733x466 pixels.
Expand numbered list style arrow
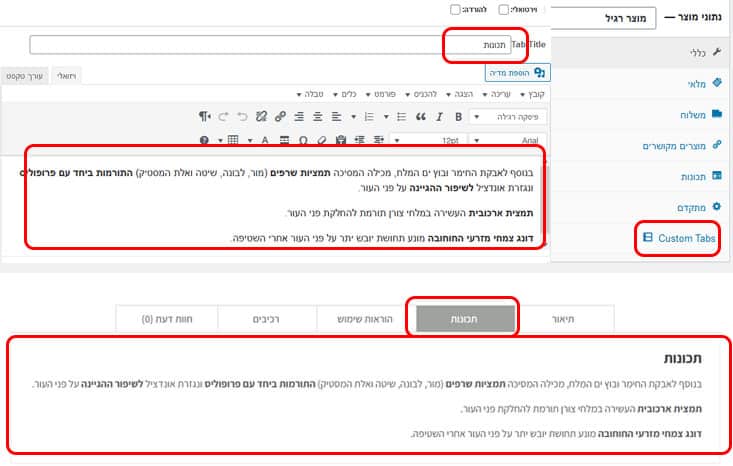(353, 117)
